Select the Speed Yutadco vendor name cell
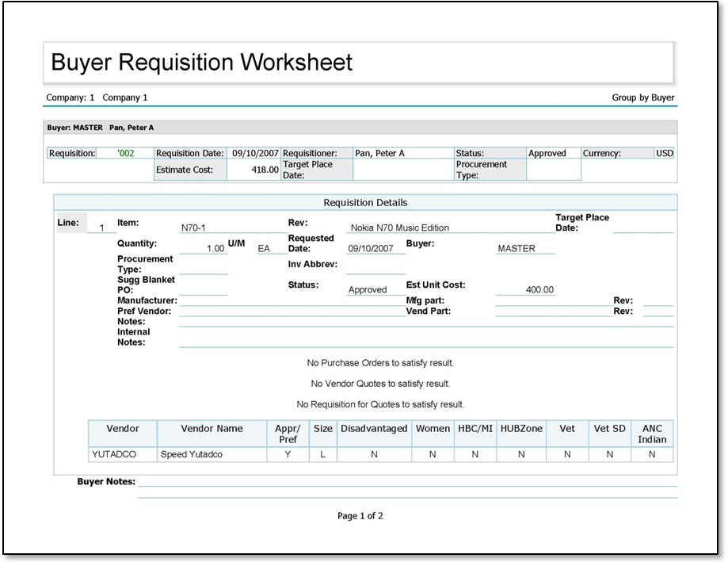The image size is (728, 562). click(192, 455)
